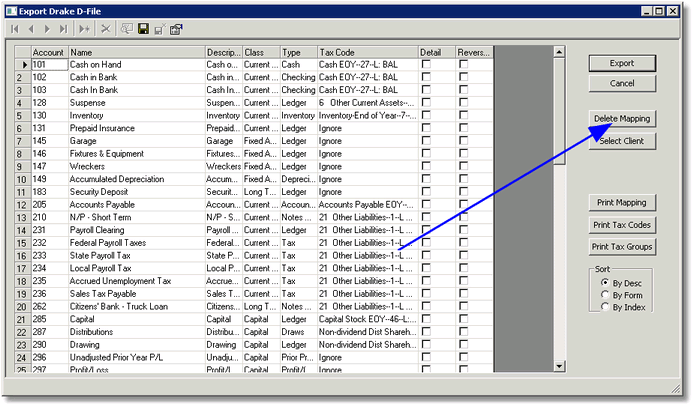Enable Detail for Inventory row

tap(426, 115)
